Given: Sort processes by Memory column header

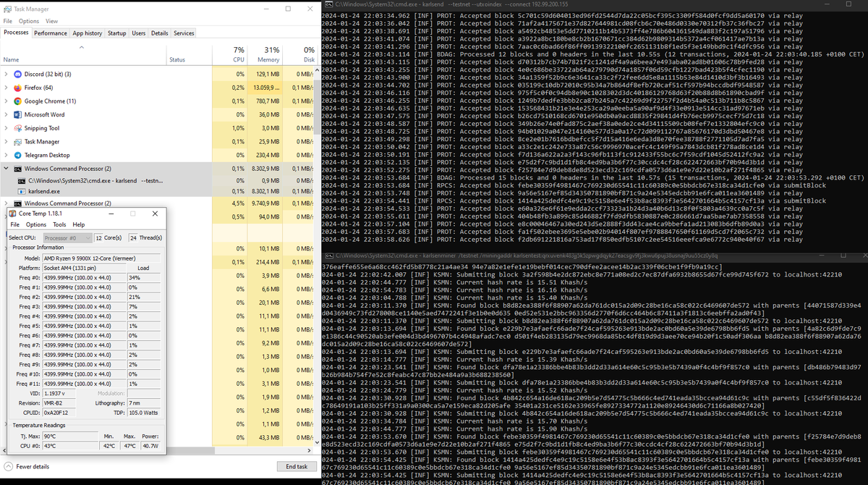Looking at the screenshot, I should (x=265, y=54).
